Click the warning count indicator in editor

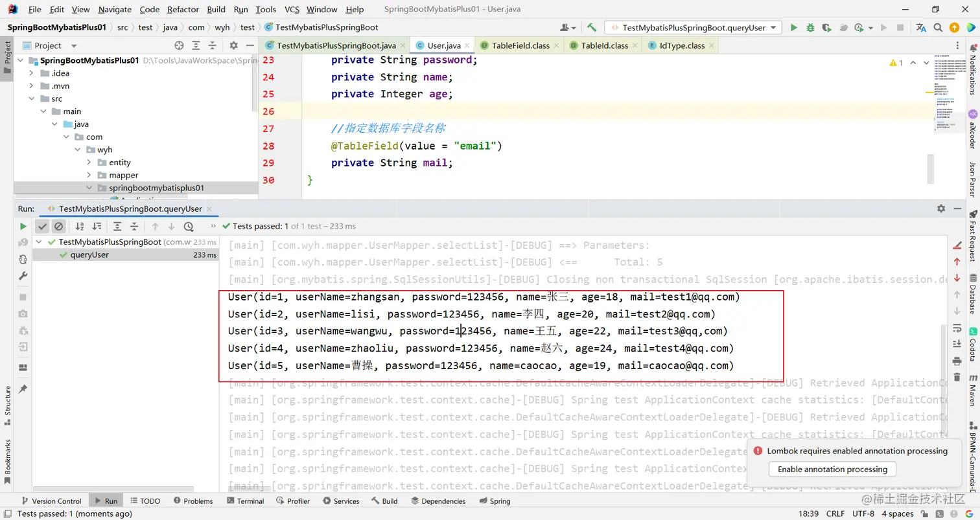coord(897,63)
